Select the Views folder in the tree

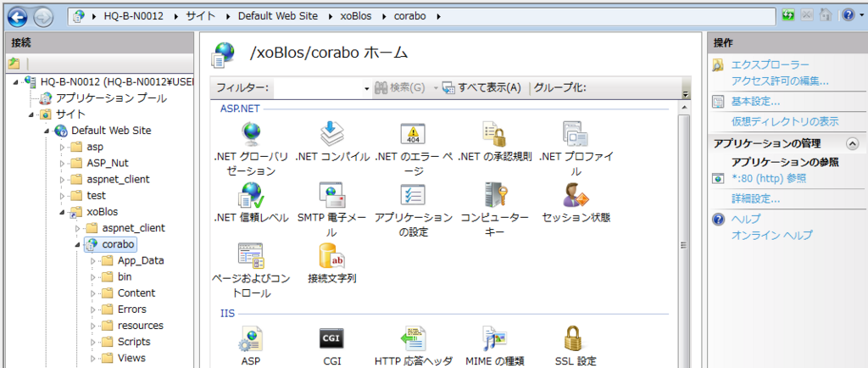point(131,358)
